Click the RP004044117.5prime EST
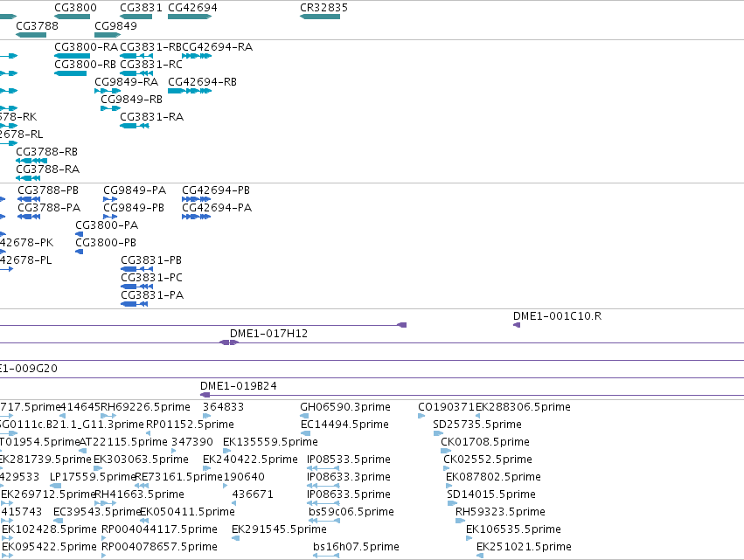Screen dimensions: 744x560 (104, 538)
